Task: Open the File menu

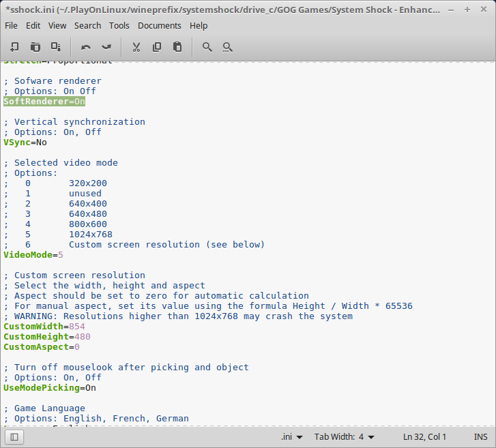Action: tap(11, 26)
